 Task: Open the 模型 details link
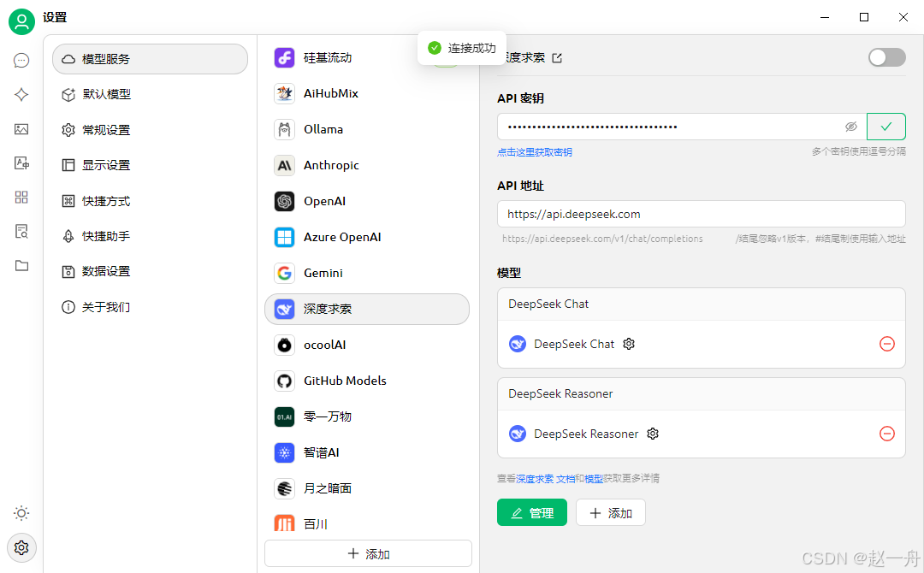pyautogui.click(x=594, y=479)
